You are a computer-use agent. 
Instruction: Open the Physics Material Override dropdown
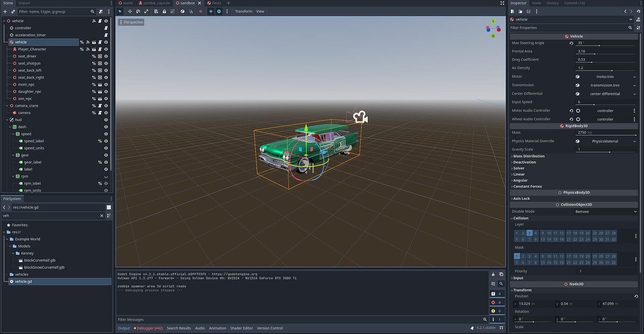coord(634,141)
